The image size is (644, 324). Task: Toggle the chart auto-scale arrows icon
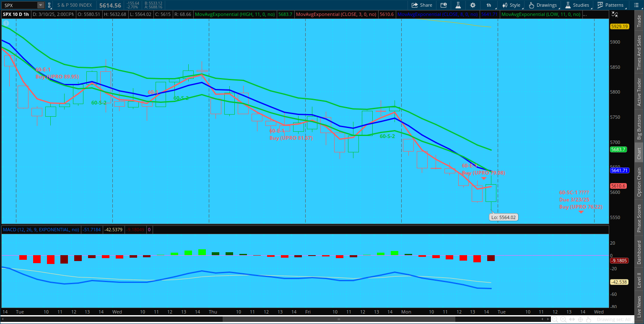pos(614,14)
